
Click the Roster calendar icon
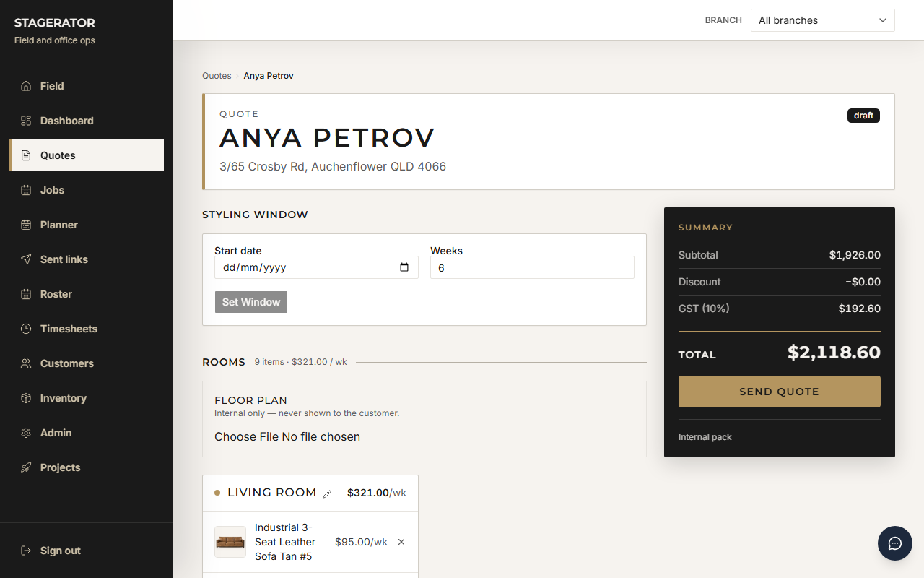pyautogui.click(x=26, y=294)
